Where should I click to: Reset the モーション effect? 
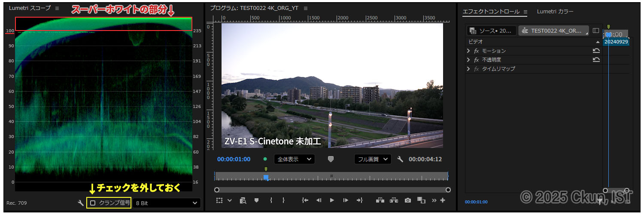coord(596,51)
